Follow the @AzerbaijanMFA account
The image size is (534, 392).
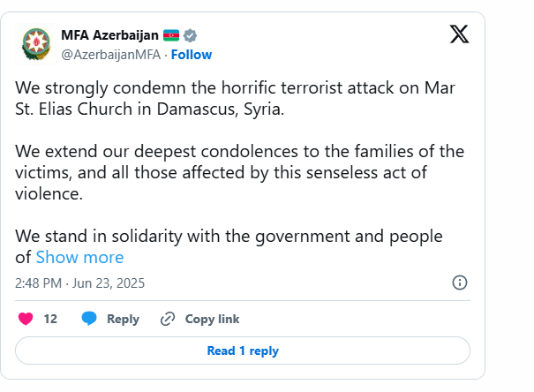(192, 55)
